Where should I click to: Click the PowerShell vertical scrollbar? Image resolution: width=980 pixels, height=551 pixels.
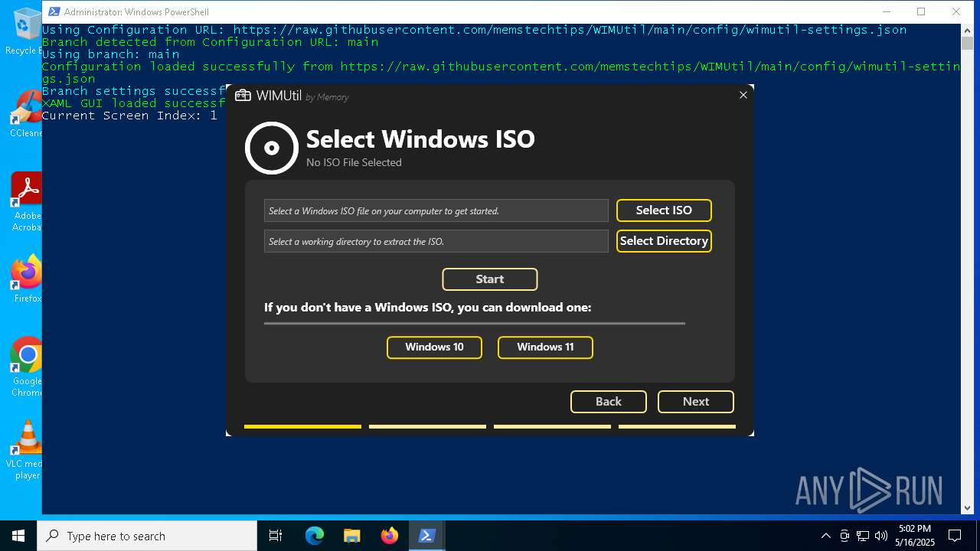pyautogui.click(x=967, y=269)
